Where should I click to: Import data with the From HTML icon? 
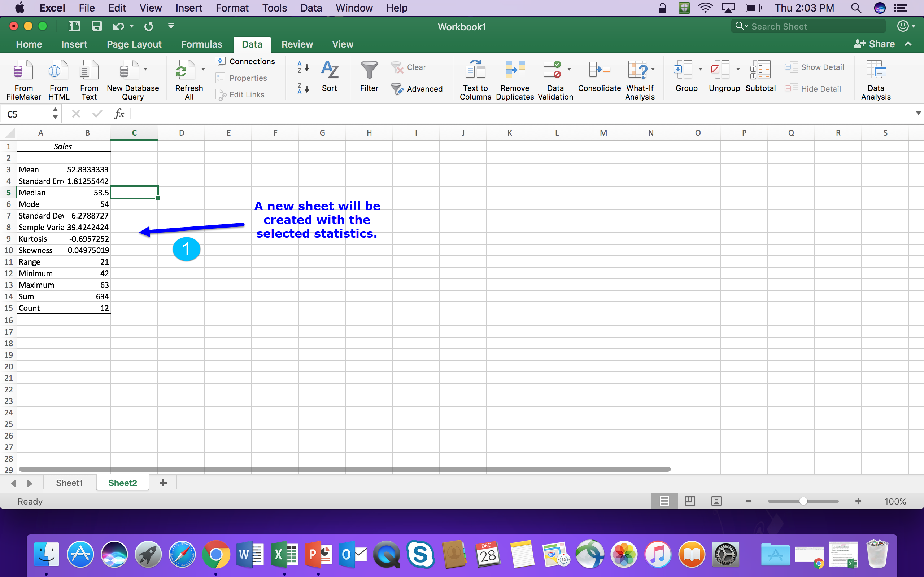[58, 70]
